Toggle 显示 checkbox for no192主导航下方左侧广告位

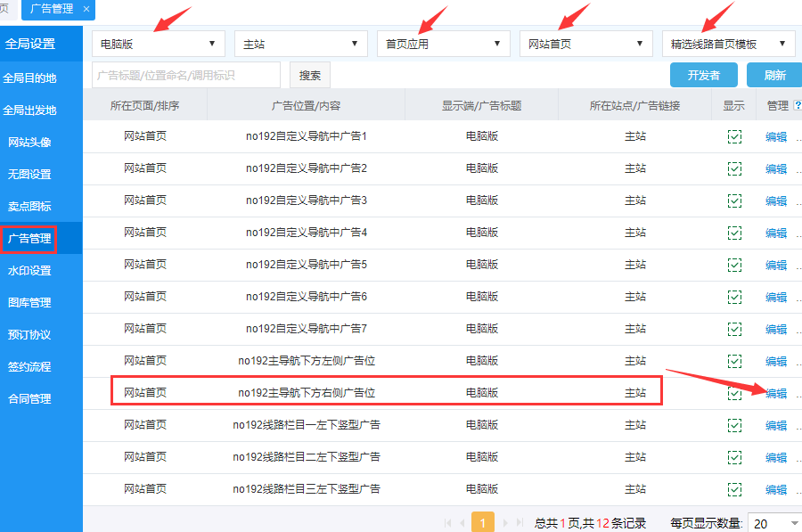point(734,361)
